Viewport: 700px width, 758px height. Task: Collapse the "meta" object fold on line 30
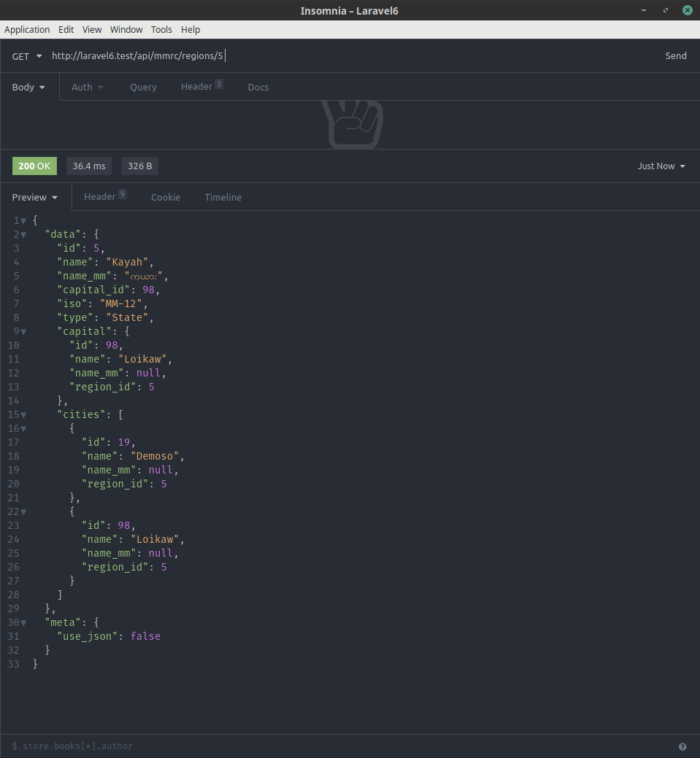coord(23,623)
